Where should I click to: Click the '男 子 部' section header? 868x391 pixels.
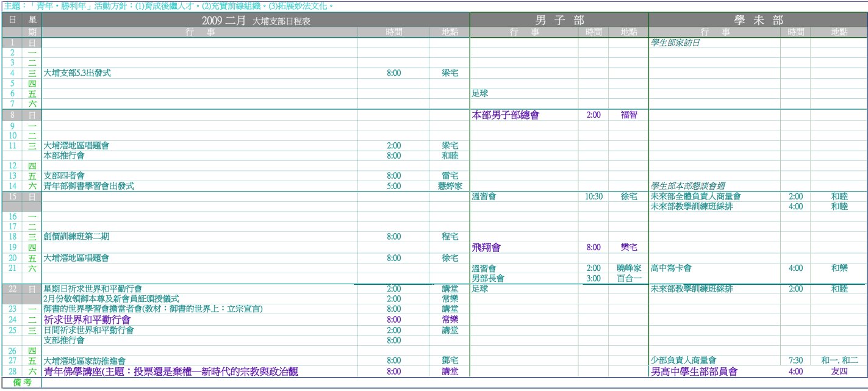point(559,20)
